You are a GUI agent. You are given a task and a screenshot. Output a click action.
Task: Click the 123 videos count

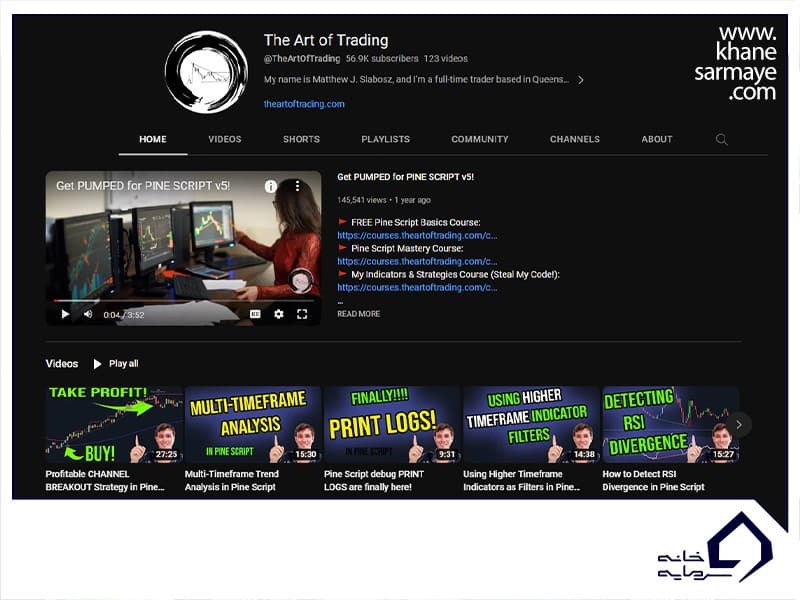445,59
